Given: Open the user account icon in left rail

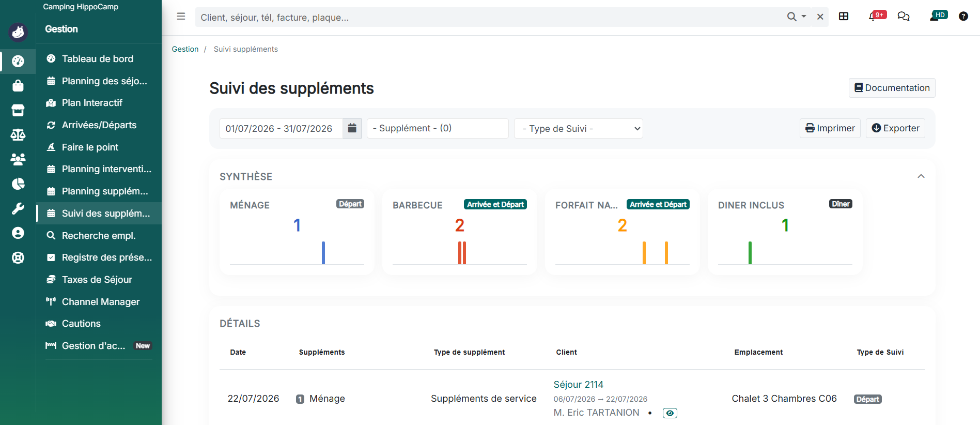Looking at the screenshot, I should pyautogui.click(x=18, y=233).
